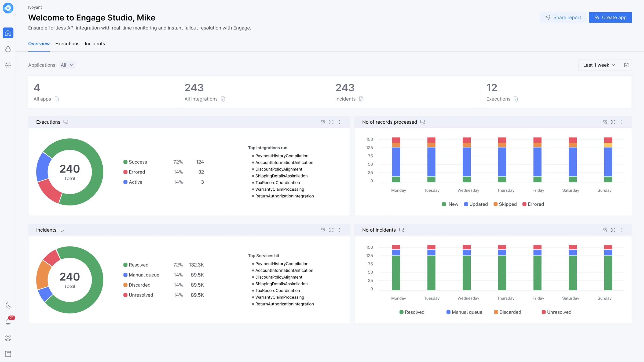This screenshot has height=362, width=644.
Task: Open the apps cubes icon in the sidebar
Action: point(8,49)
